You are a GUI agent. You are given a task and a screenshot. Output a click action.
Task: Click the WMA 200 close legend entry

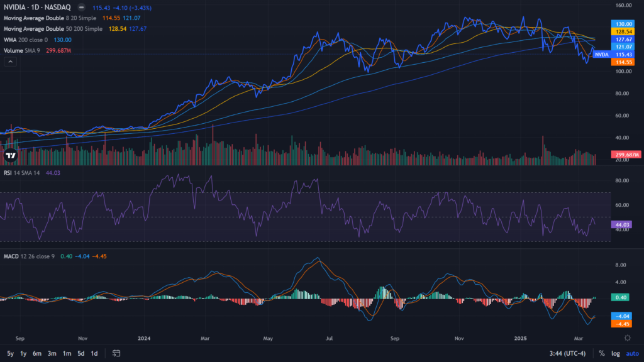pos(26,40)
